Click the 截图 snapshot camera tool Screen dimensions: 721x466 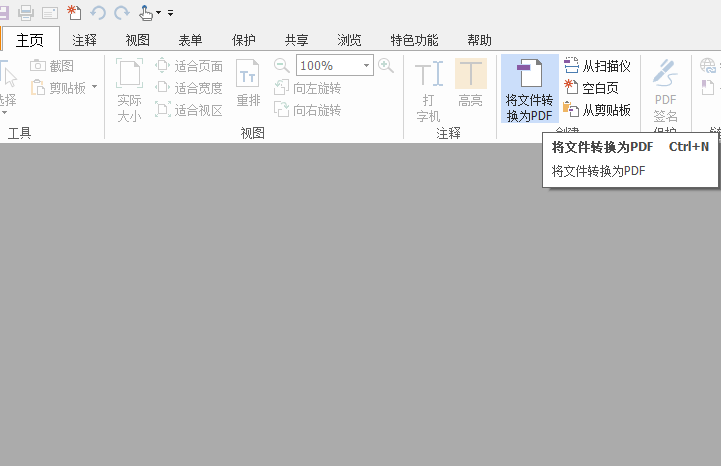pyautogui.click(x=52, y=66)
